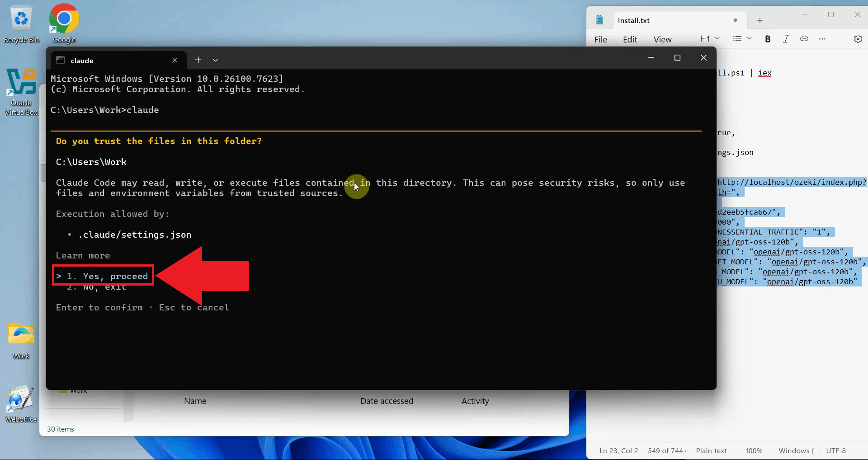The image size is (868, 460).
Task: Apply bold formatting in Notepad
Action: (x=767, y=39)
